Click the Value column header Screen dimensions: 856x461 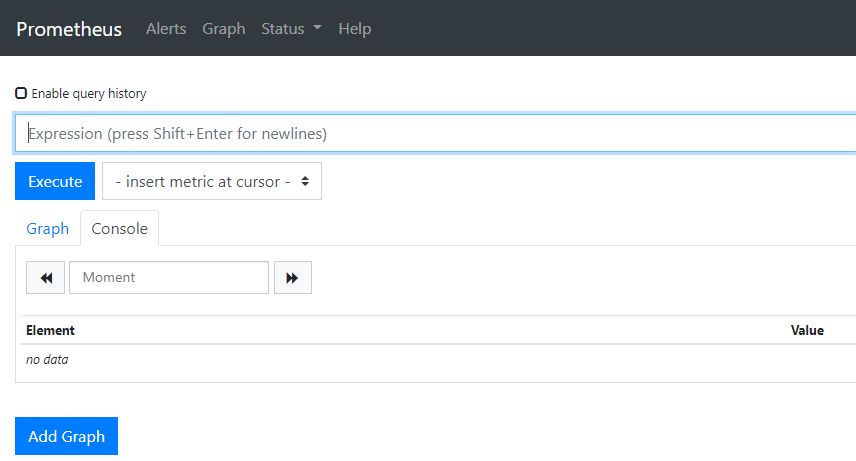pos(806,330)
